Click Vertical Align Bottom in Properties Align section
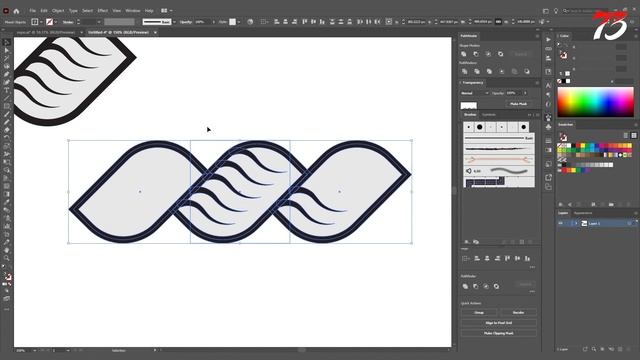This screenshot has width=640, height=360. 527,258
